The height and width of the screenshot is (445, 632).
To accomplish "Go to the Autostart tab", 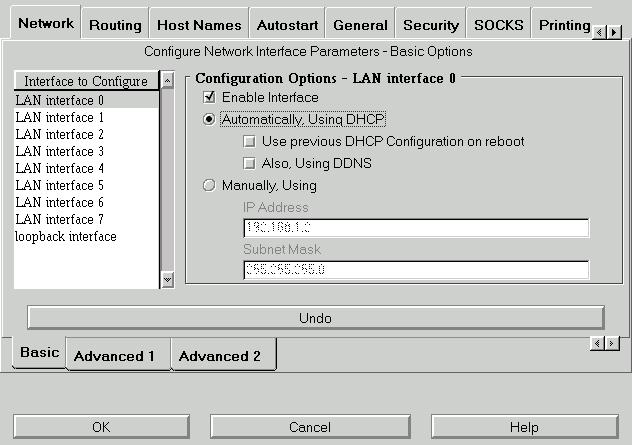I will point(287,25).
